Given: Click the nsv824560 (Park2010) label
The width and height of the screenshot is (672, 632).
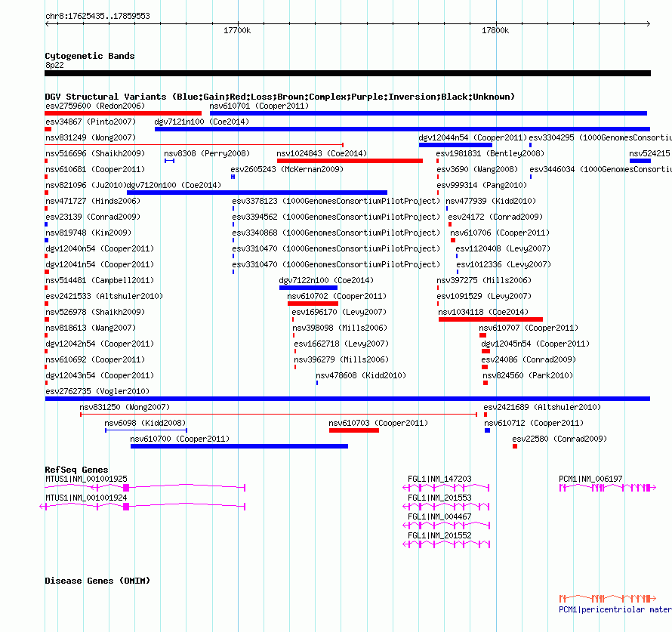Looking at the screenshot, I should click(528, 375).
